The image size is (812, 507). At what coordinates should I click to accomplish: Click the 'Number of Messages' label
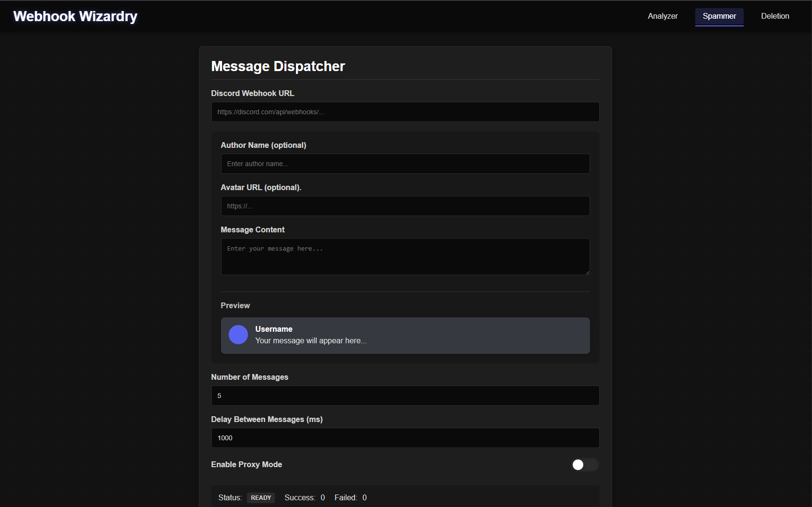[x=250, y=377]
